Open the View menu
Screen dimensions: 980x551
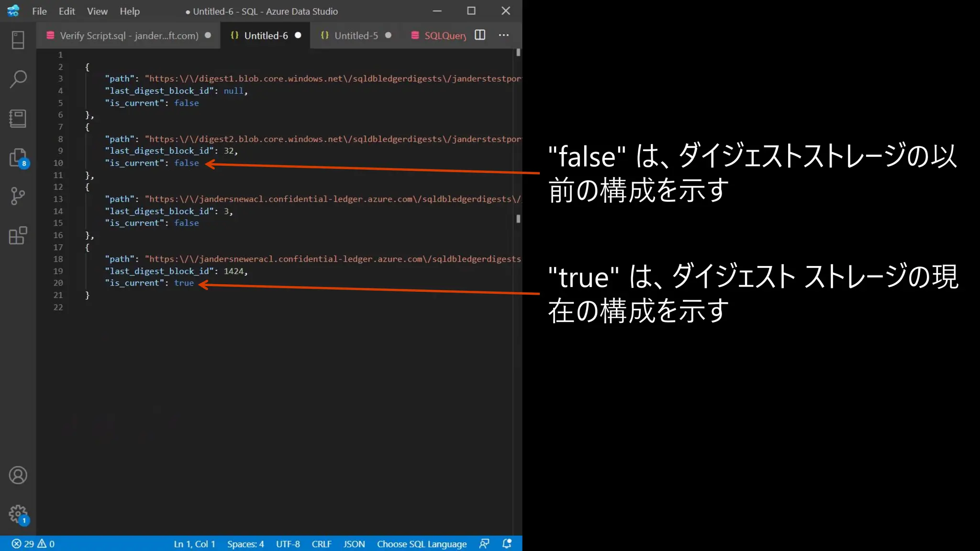tap(97, 11)
